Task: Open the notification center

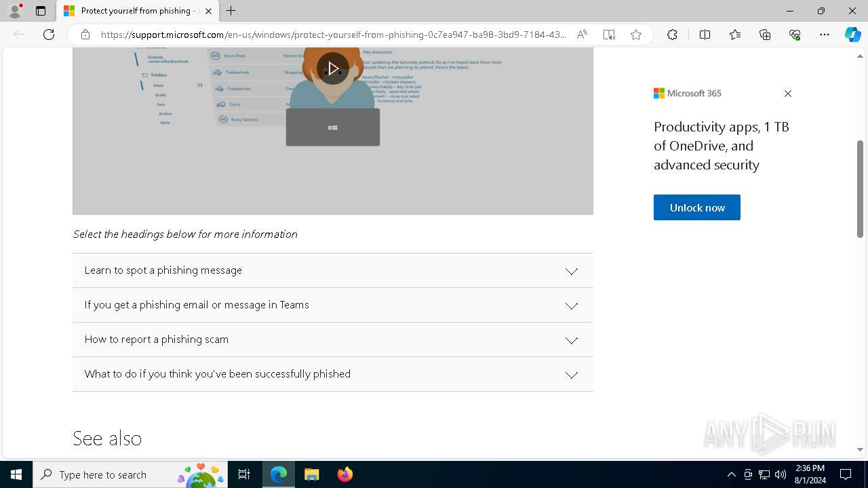Action: point(846,474)
